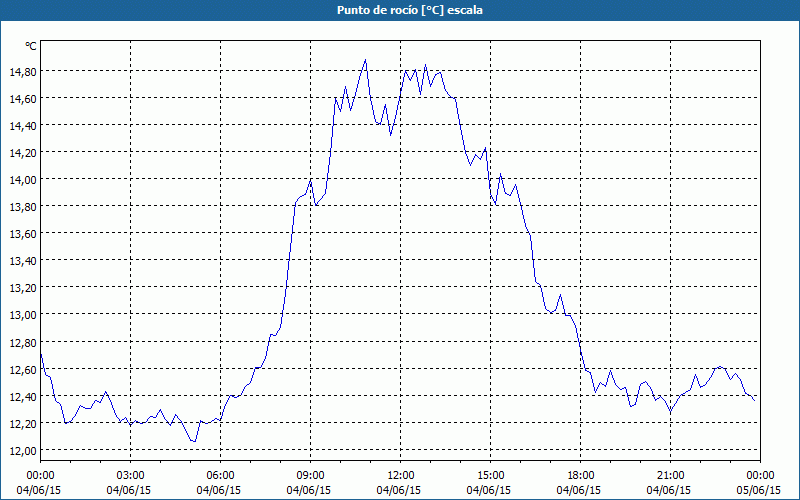Click the 12,20 y-axis value
This screenshot has width=800, height=500.
[23, 423]
